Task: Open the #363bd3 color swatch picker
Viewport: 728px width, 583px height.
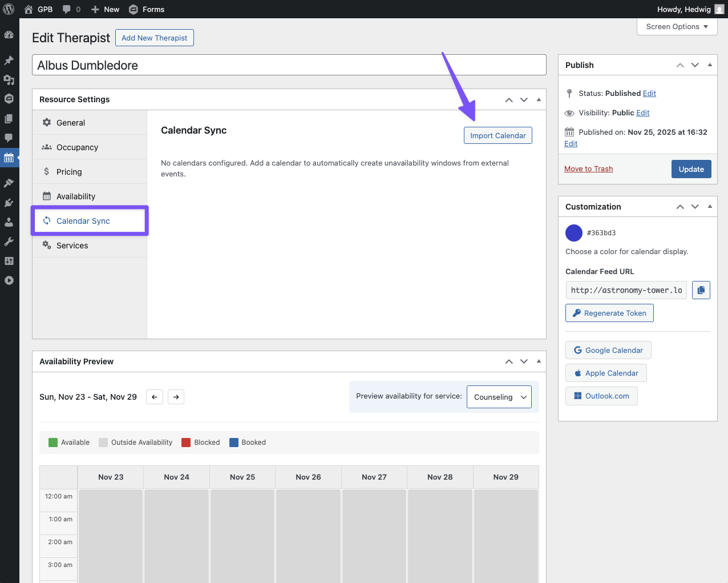Action: coord(573,233)
